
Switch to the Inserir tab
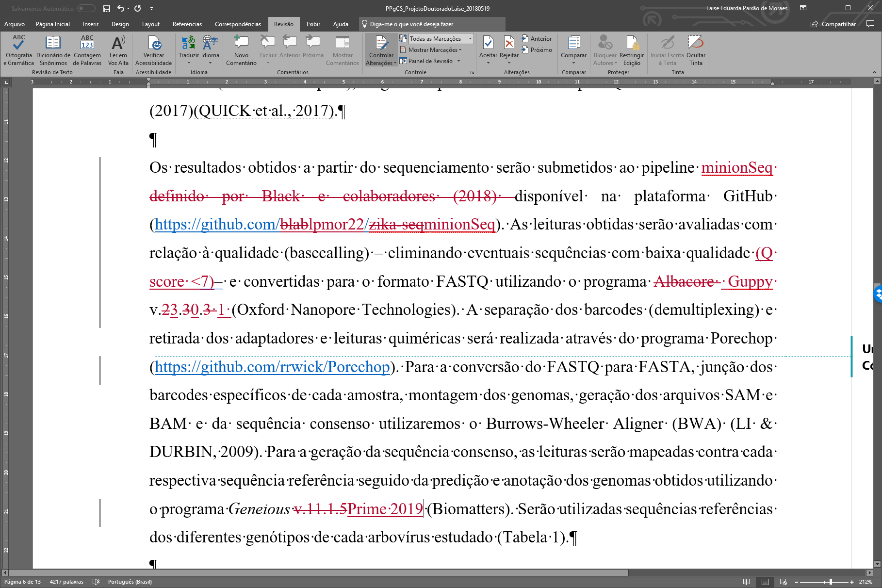pos(91,24)
